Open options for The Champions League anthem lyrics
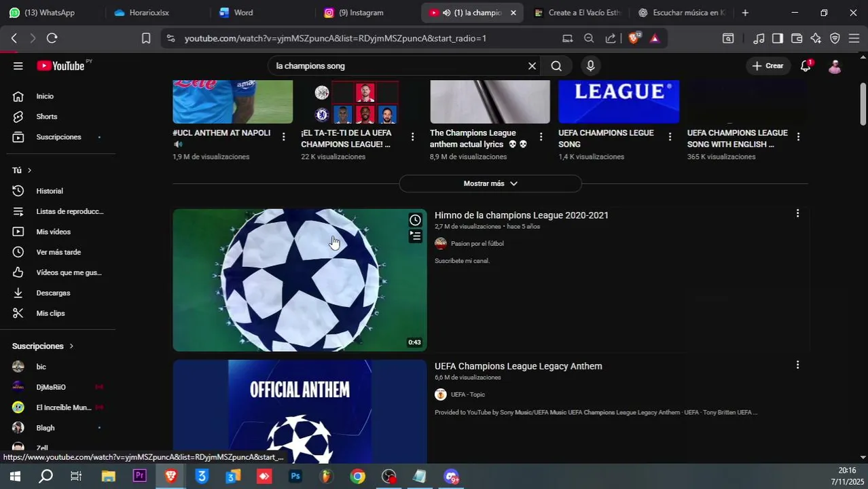 541,137
